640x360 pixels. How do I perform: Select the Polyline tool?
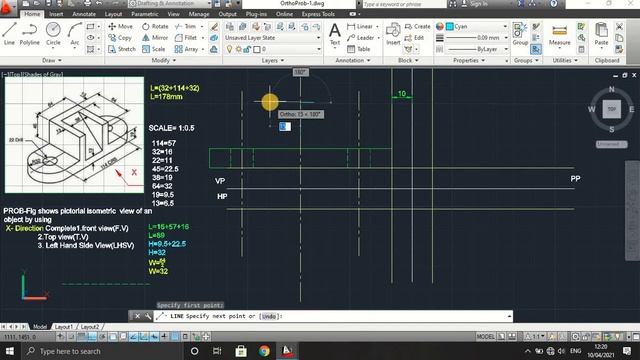[29, 33]
